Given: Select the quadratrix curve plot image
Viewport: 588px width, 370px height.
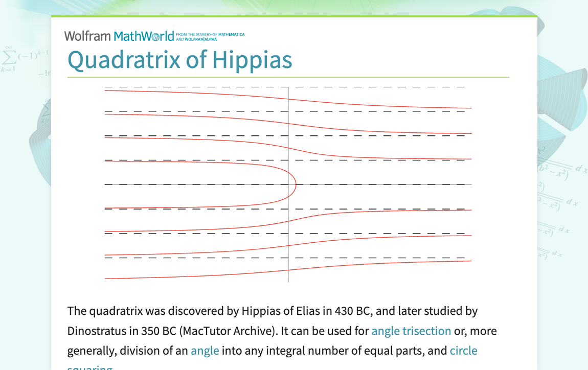Looking at the screenshot, I should [288, 183].
